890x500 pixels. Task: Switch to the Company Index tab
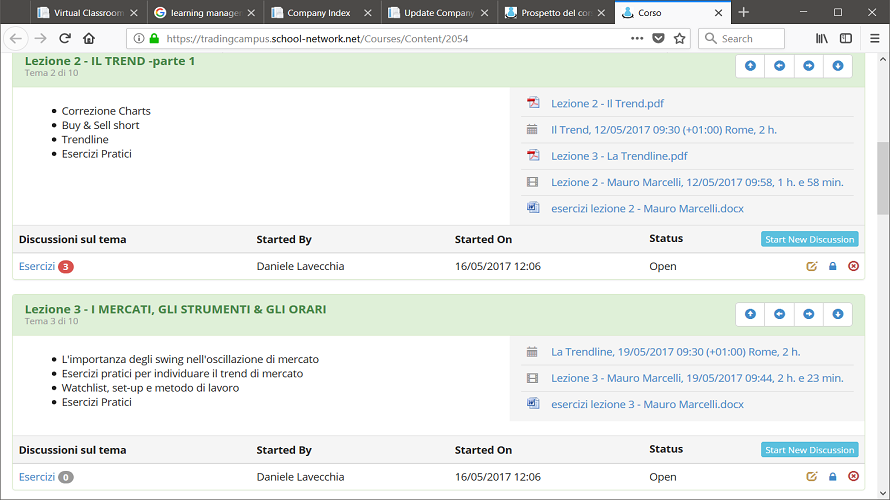pos(318,12)
